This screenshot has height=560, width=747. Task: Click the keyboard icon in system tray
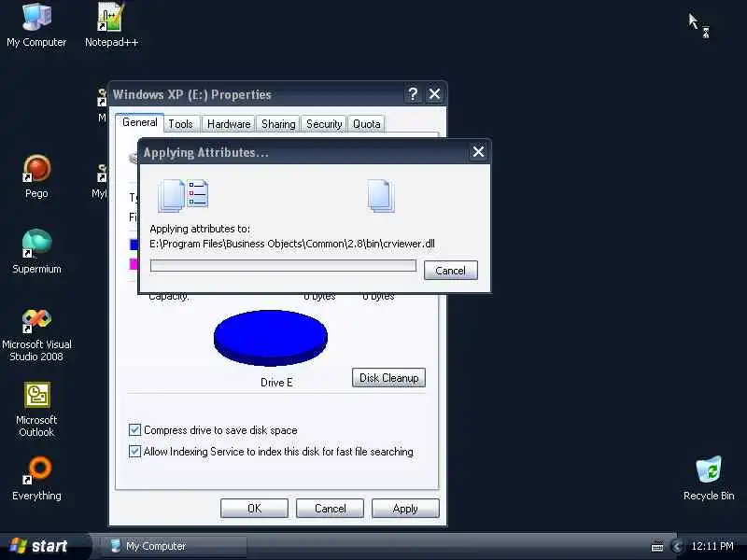(x=657, y=546)
